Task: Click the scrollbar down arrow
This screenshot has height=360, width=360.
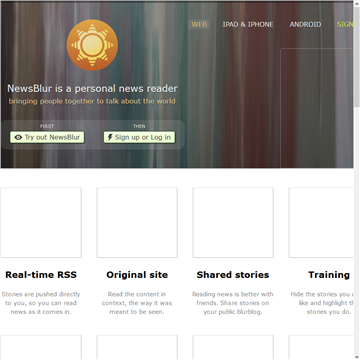Action: click(357, 357)
